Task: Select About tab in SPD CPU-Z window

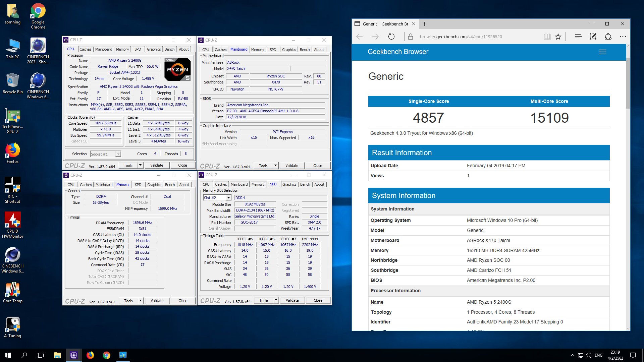Action: click(x=319, y=184)
